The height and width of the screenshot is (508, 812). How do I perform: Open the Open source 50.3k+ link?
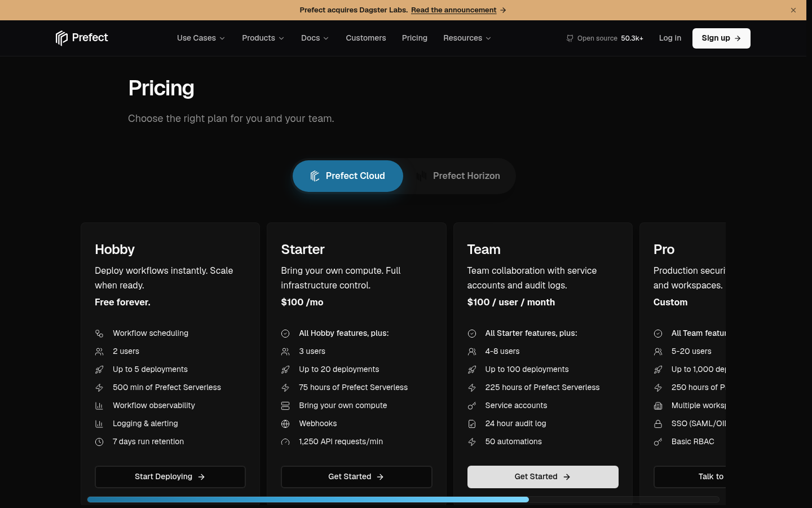point(604,38)
